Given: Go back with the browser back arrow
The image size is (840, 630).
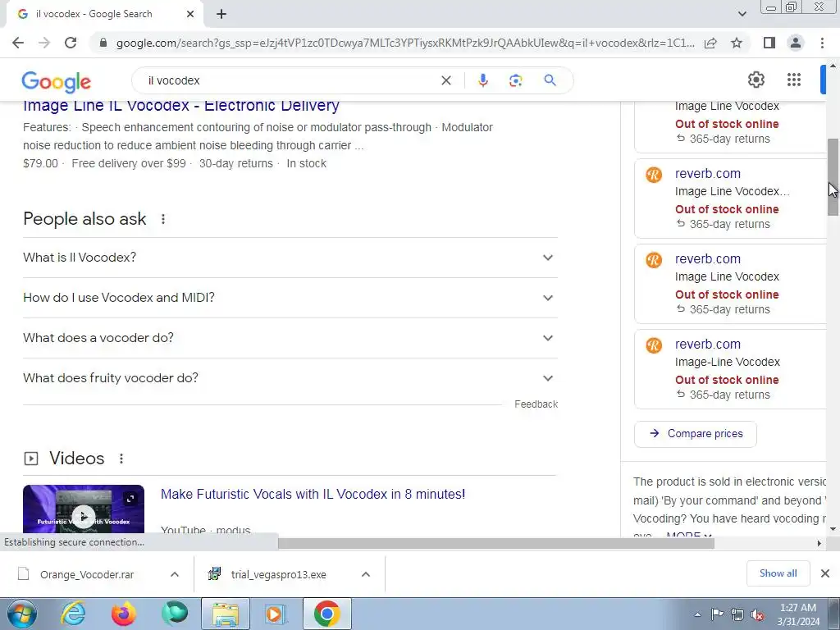Looking at the screenshot, I should tap(18, 43).
